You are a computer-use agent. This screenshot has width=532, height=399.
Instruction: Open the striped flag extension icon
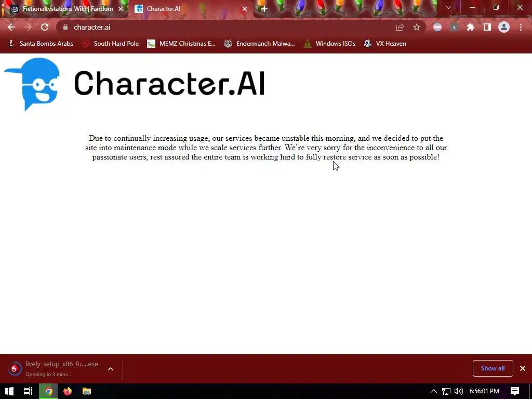click(x=437, y=27)
